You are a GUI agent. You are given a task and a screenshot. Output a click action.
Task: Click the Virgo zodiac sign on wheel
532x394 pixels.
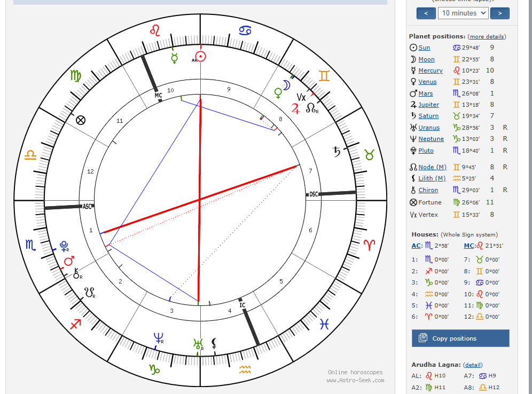coord(76,76)
